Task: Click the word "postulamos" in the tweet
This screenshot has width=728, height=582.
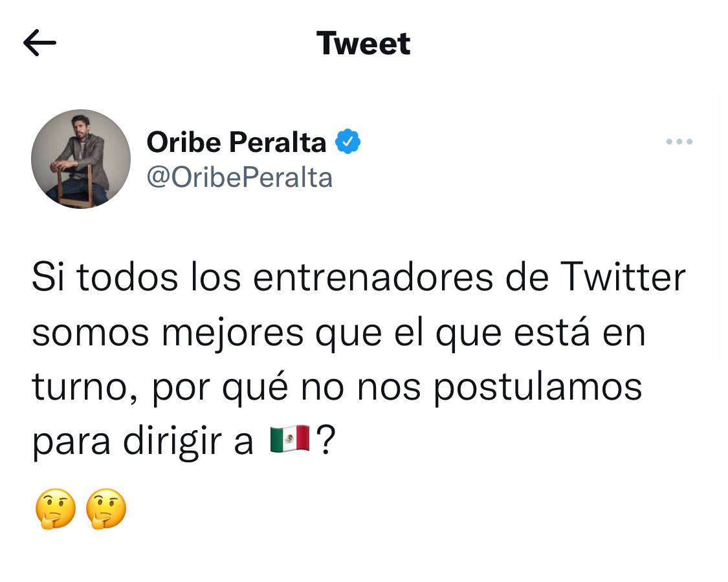Action: tap(537, 388)
